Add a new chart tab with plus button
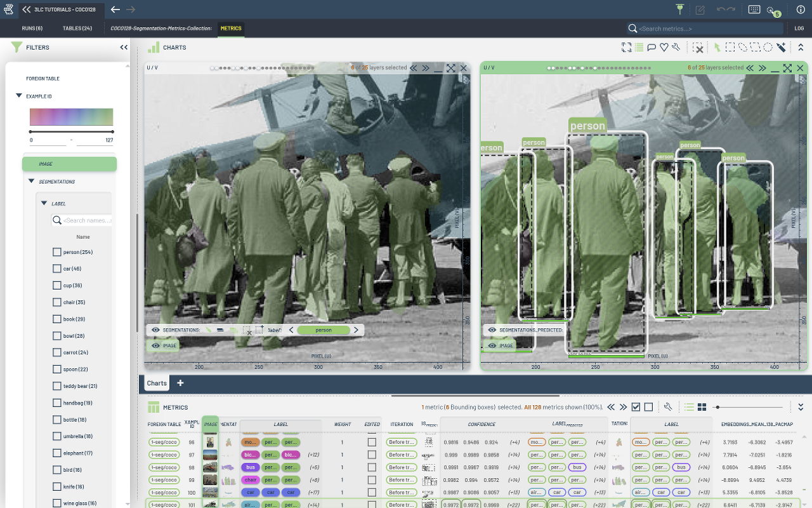Viewport: 812px width, 508px height. click(180, 383)
